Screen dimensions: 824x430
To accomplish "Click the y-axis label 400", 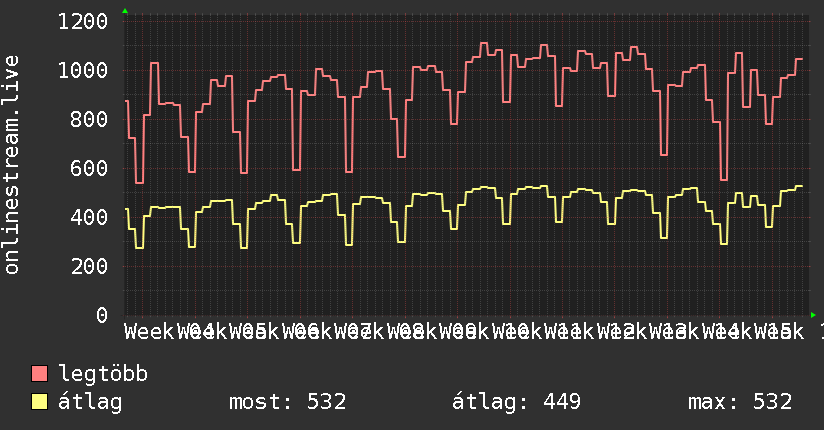I will 89,217.
